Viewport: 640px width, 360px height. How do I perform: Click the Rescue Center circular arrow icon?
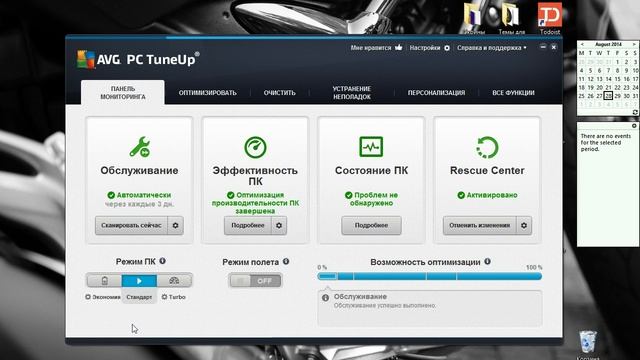pos(487,147)
